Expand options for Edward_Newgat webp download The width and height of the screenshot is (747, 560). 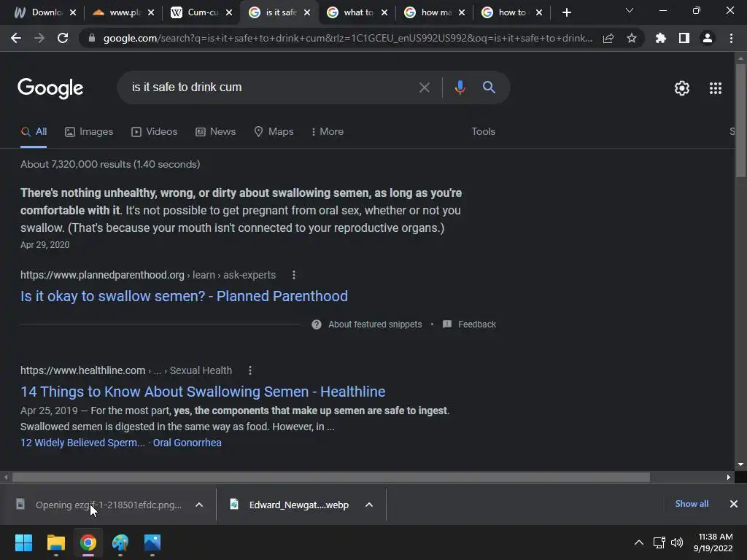click(368, 505)
